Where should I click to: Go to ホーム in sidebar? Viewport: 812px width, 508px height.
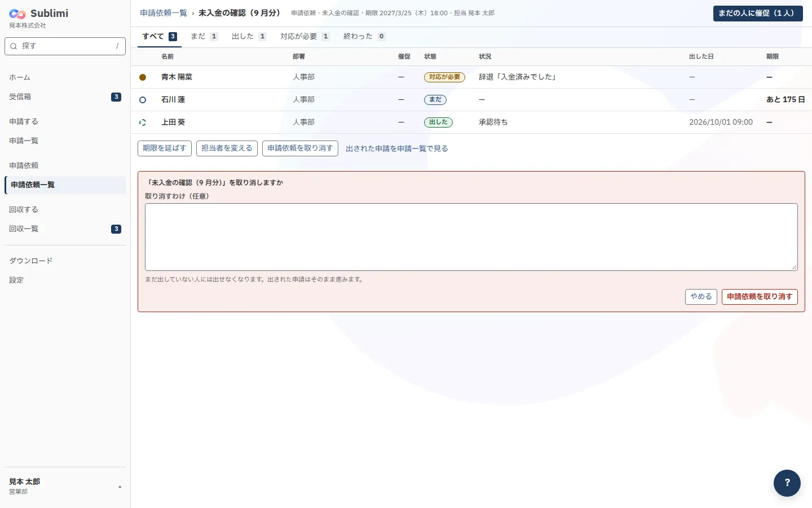[x=65, y=78]
